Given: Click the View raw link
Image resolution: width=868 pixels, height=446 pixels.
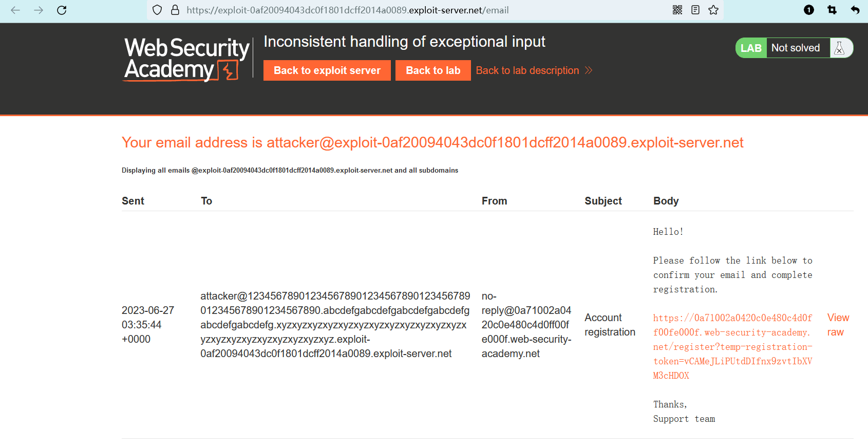Looking at the screenshot, I should coord(838,325).
